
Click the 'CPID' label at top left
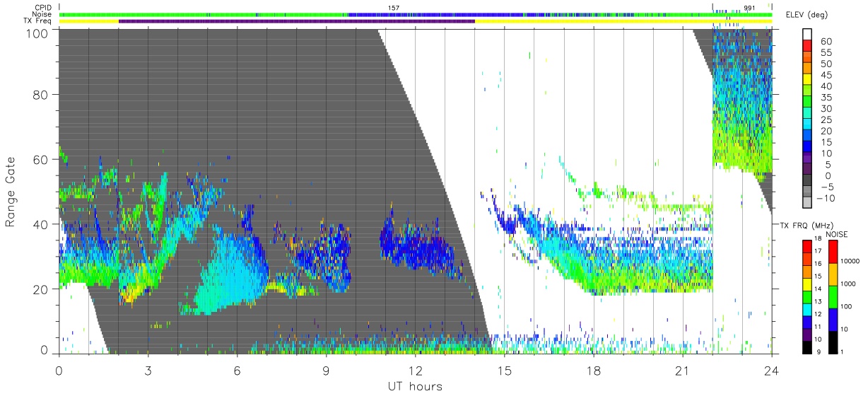pyautogui.click(x=42, y=7)
